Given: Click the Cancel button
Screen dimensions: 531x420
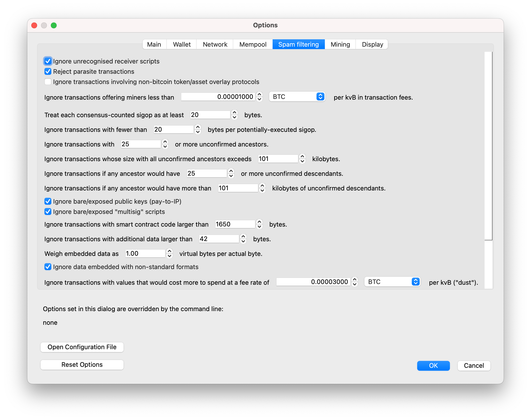Looking at the screenshot, I should pos(474,365).
